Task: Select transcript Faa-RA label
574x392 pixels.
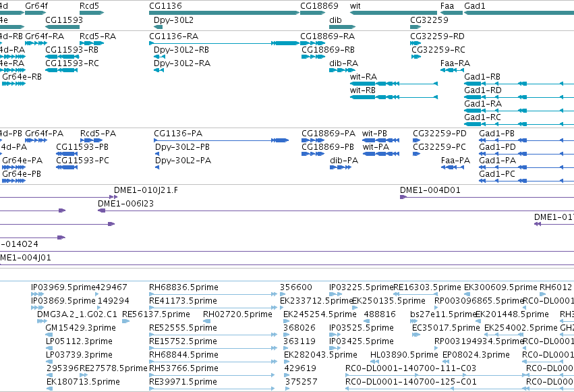Action: 455,63
